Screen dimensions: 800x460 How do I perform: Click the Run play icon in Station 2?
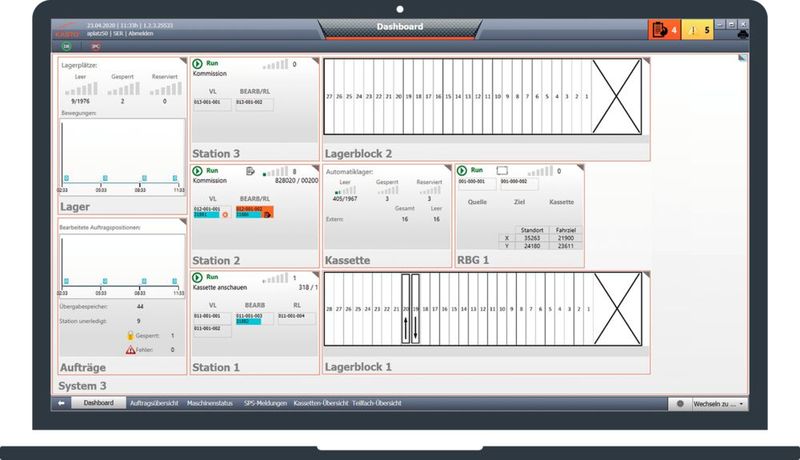pos(197,171)
